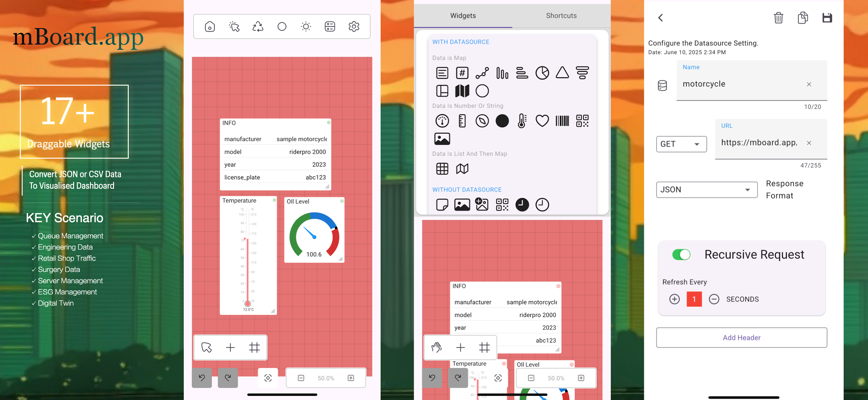Toggle the Recursive Request switch
This screenshot has height=400, width=868.
[681, 254]
